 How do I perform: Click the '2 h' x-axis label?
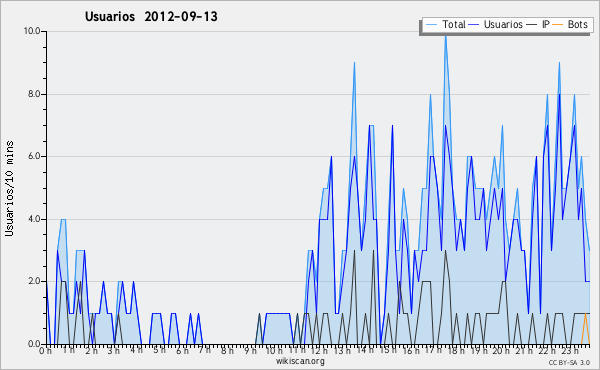91,350
